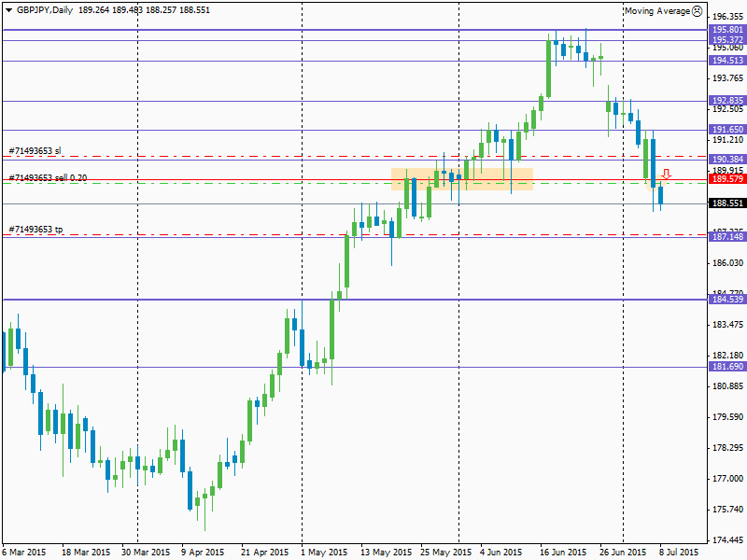Click the 4 Jun 2015 date label
The width and height of the screenshot is (747, 560).
point(501,553)
